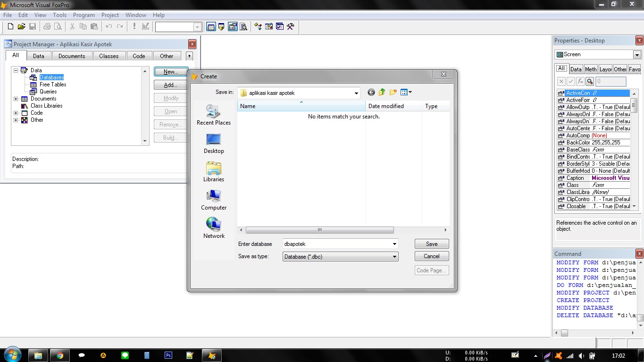Click the Print Preview toolbar icon

click(x=58, y=26)
